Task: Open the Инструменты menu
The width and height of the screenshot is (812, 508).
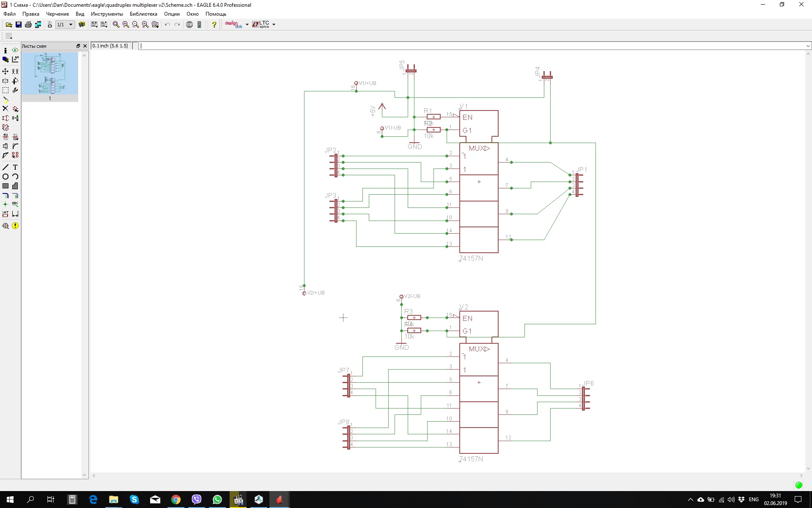Action: [x=107, y=14]
